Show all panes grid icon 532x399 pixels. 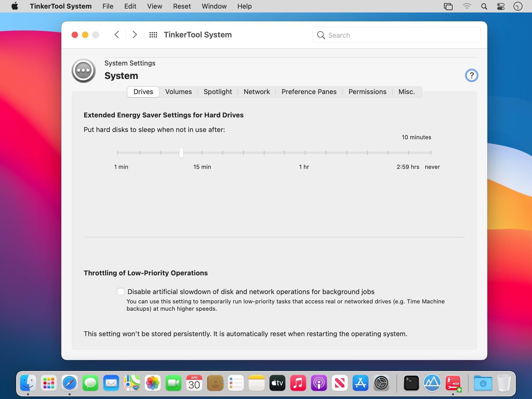click(x=153, y=35)
